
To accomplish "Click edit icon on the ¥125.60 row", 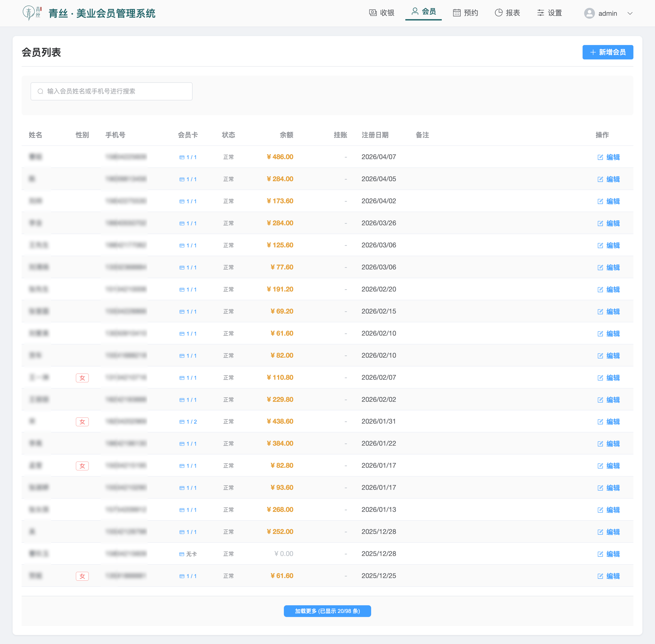I will click(x=600, y=245).
